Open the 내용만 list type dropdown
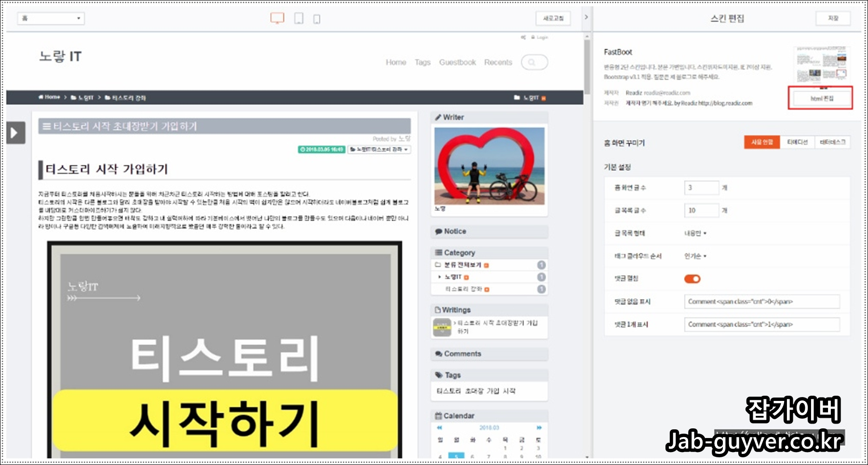Screen dimensions: 868x465 point(695,233)
